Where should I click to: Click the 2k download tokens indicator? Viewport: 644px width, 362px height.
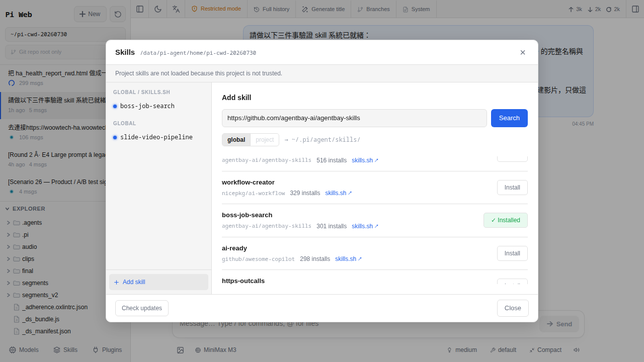coord(594,9)
